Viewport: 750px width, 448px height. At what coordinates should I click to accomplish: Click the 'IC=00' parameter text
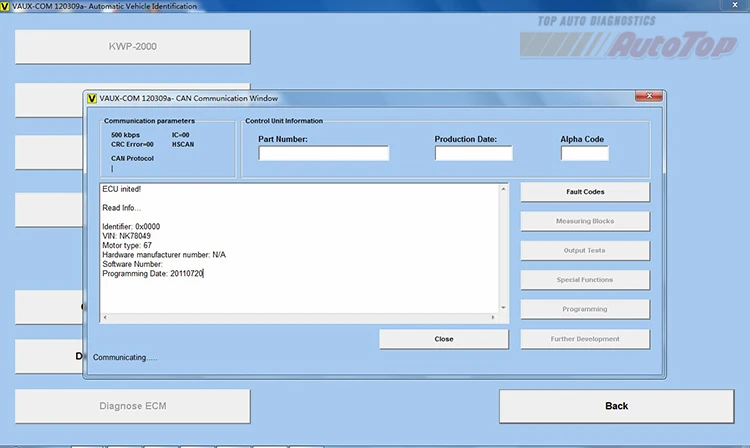(181, 135)
